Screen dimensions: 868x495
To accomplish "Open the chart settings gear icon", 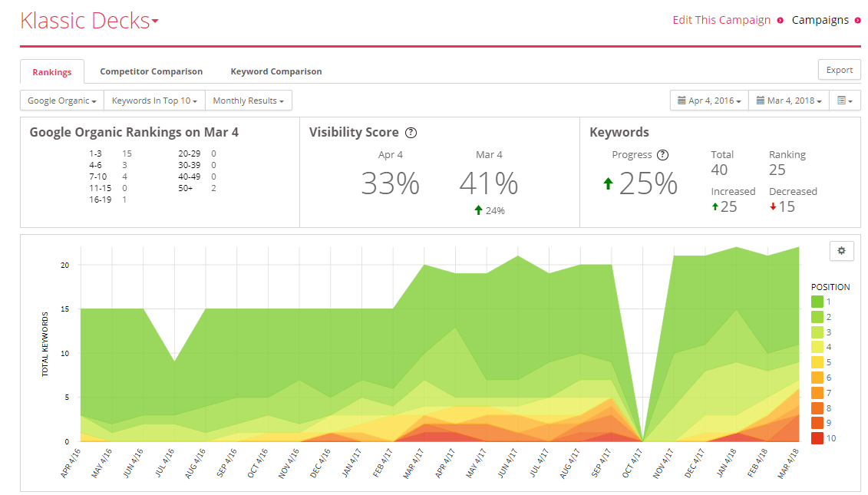I will [x=841, y=251].
